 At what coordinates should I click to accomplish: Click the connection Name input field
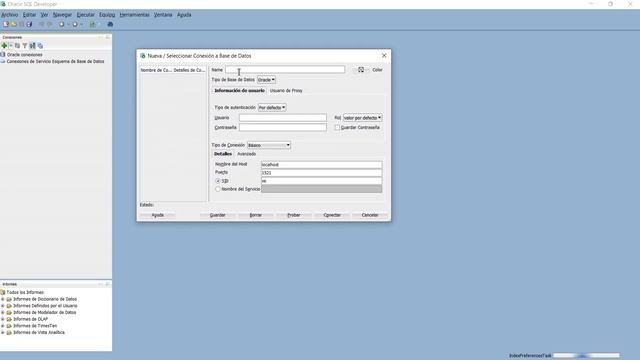tap(285, 70)
